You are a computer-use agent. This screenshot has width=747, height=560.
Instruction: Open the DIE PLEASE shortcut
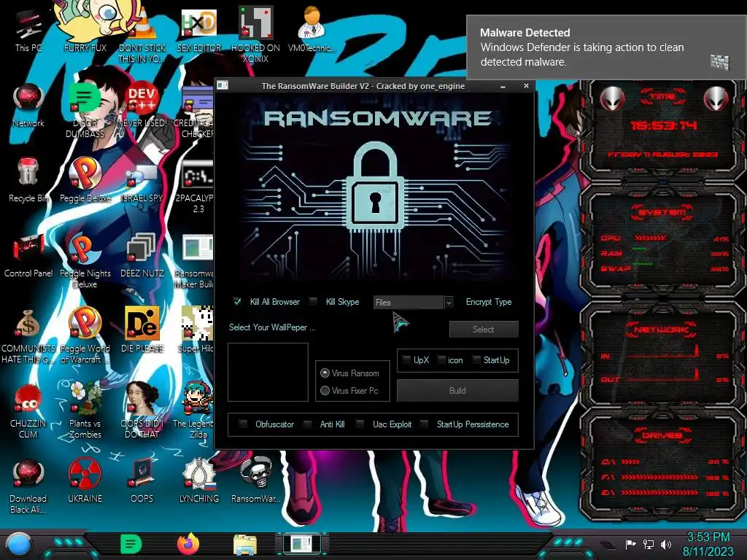tap(142, 330)
